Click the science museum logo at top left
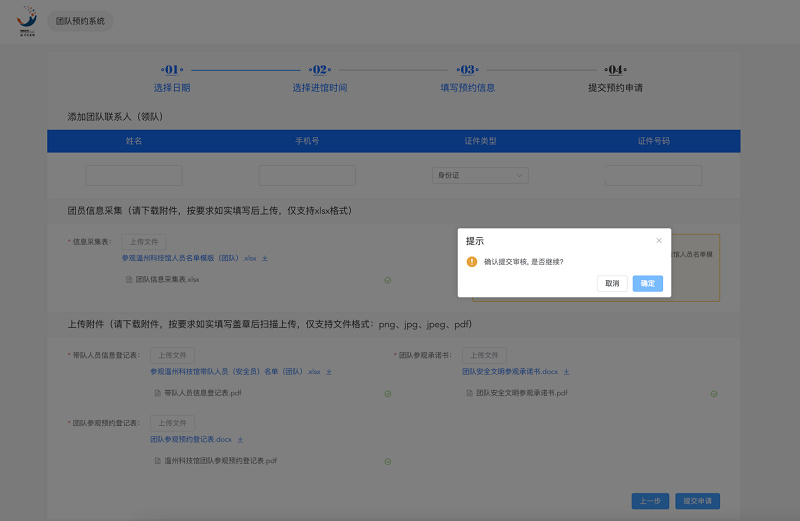800x521 pixels. (26, 21)
